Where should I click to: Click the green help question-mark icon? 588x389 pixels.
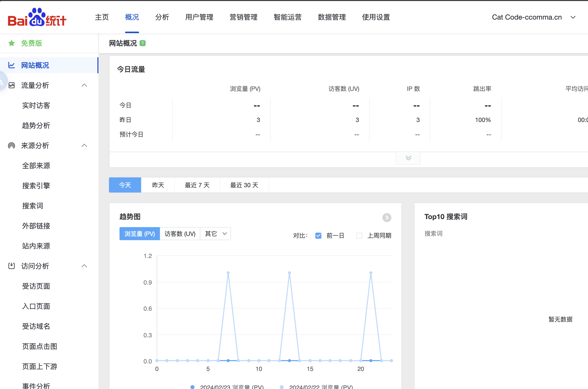point(143,43)
